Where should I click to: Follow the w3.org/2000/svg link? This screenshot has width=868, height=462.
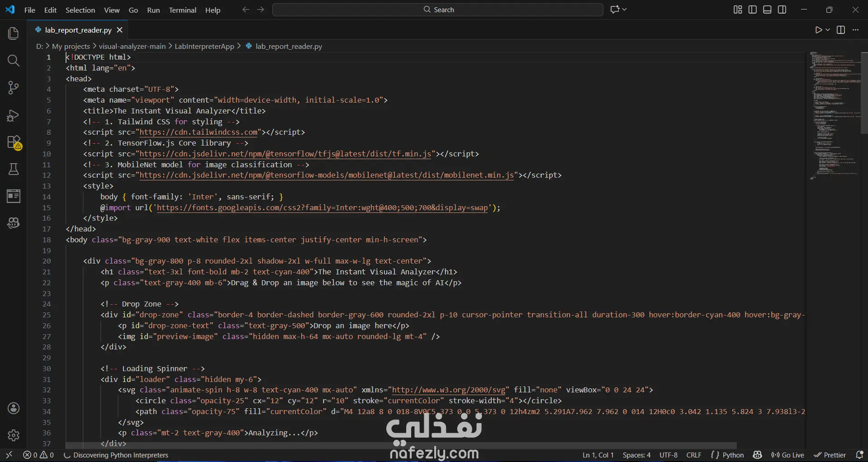449,390
